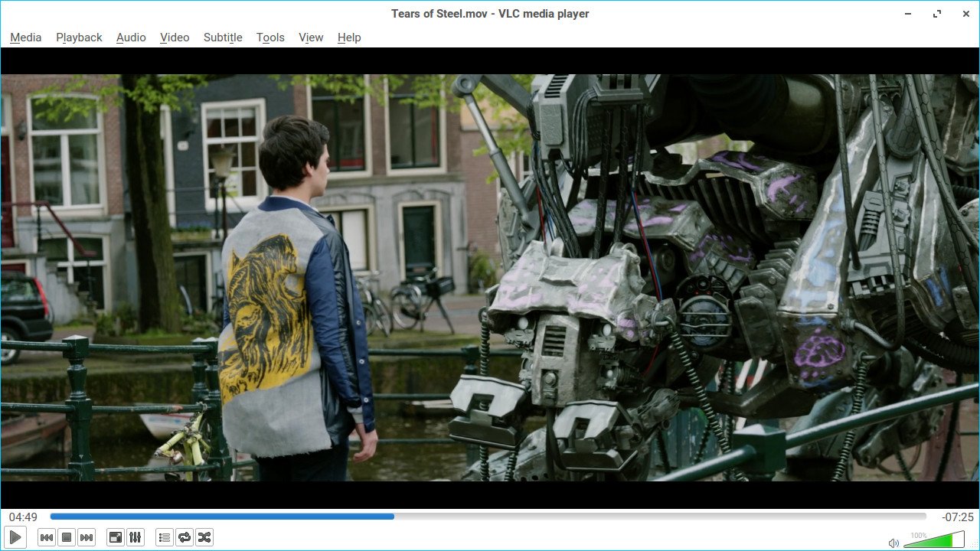Viewport: 980px width, 551px height.
Task: Show extended settings and effects
Action: click(136, 537)
